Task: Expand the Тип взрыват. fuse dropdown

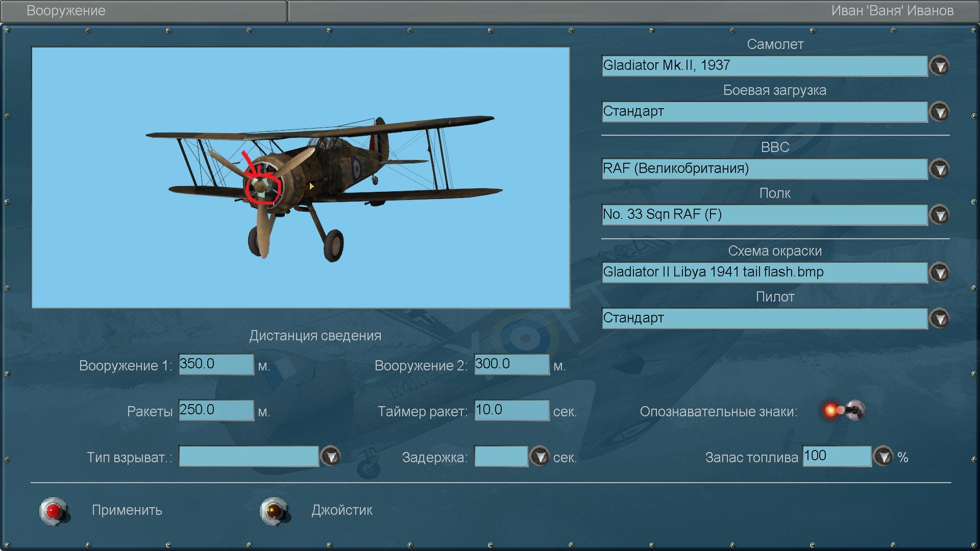Action: pyautogui.click(x=331, y=456)
